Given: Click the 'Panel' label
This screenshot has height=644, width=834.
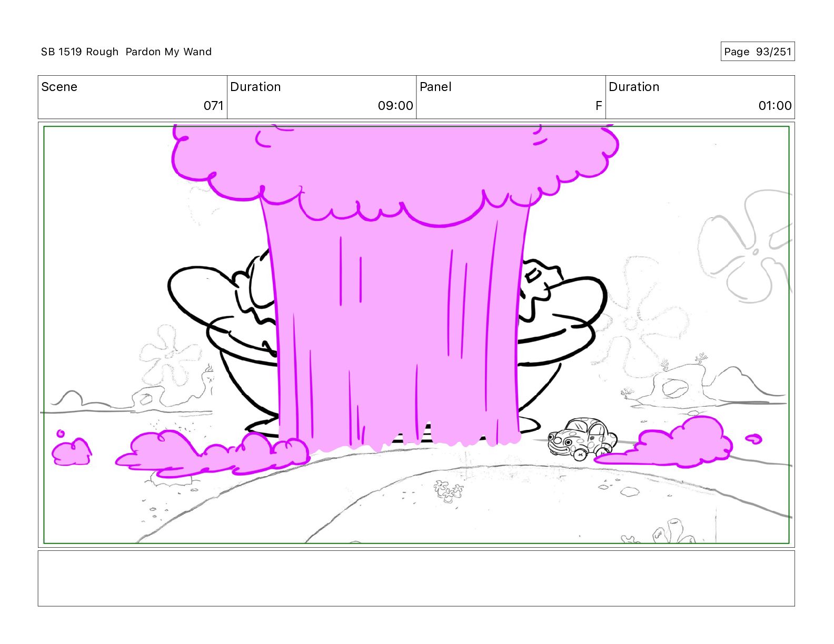Looking at the screenshot, I should click(x=435, y=87).
